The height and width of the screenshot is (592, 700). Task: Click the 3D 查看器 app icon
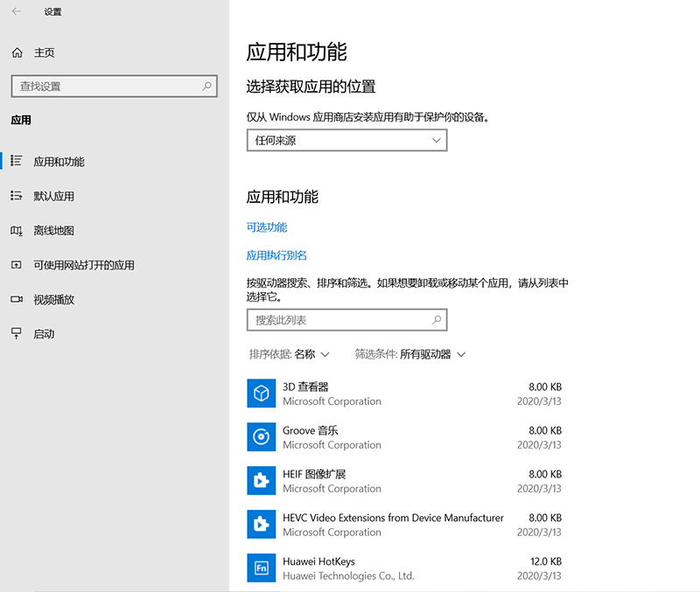tap(262, 394)
